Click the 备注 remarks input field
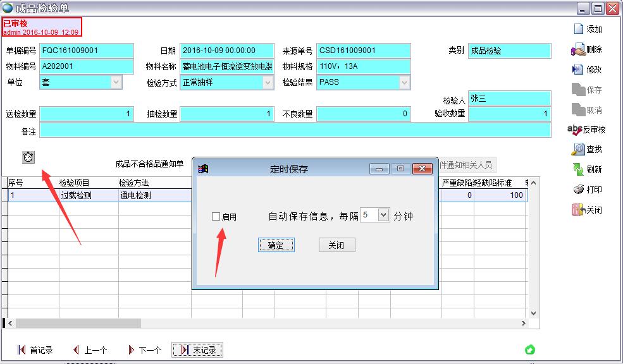Screen dimensions: 623x364 pyautogui.click(x=285, y=130)
